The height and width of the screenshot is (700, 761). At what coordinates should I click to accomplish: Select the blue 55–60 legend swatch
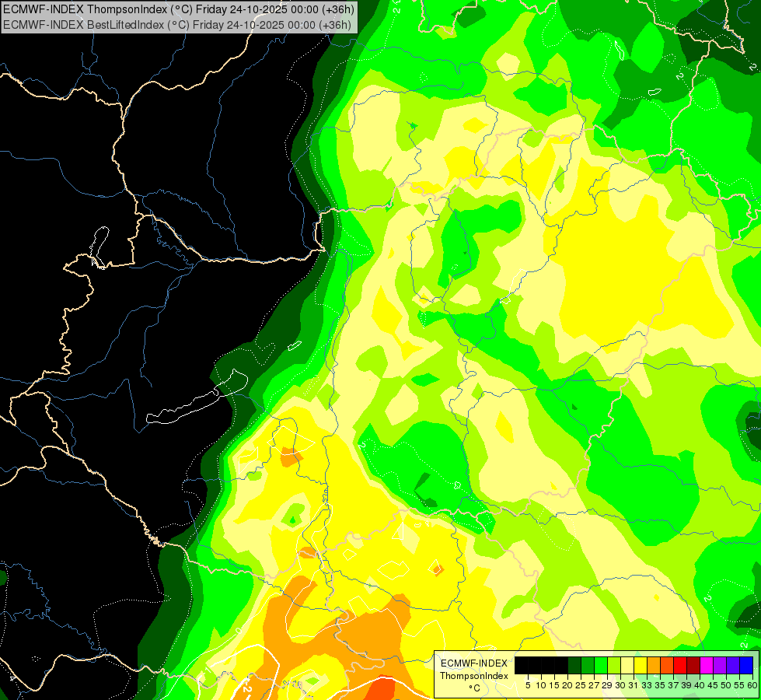click(x=746, y=665)
